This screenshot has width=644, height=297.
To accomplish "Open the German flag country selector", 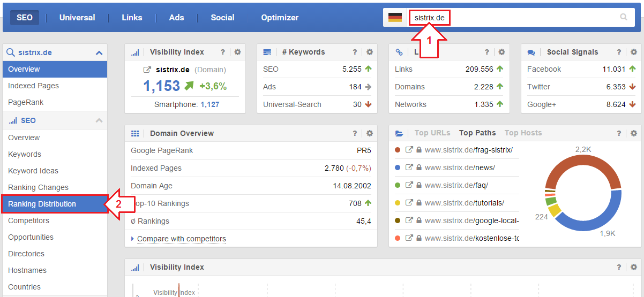I will [395, 18].
